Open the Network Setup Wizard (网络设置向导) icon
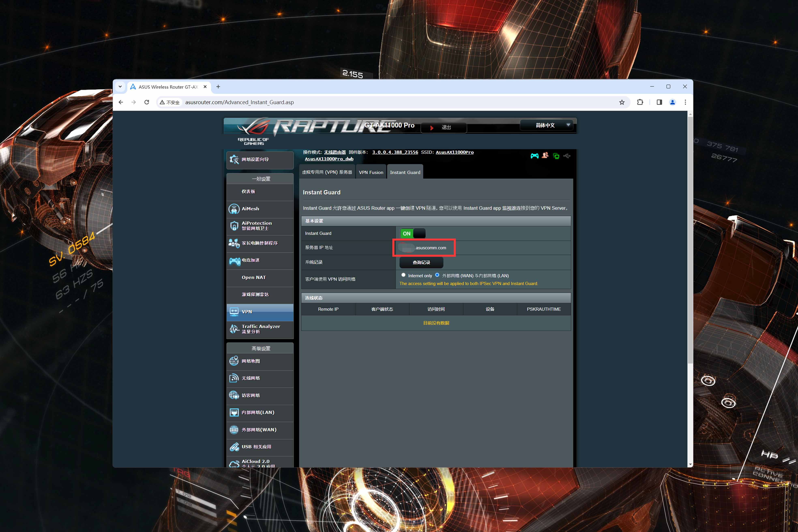Screen dimensions: 798x532 pos(234,160)
